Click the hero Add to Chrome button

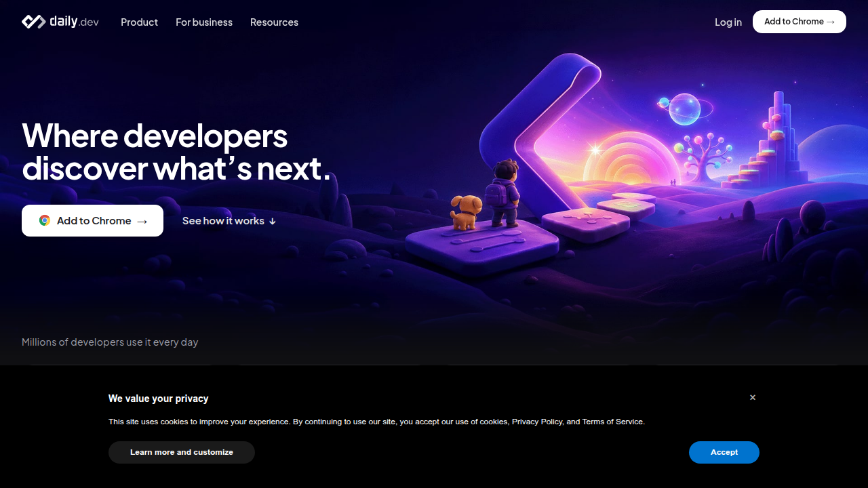[x=92, y=221]
